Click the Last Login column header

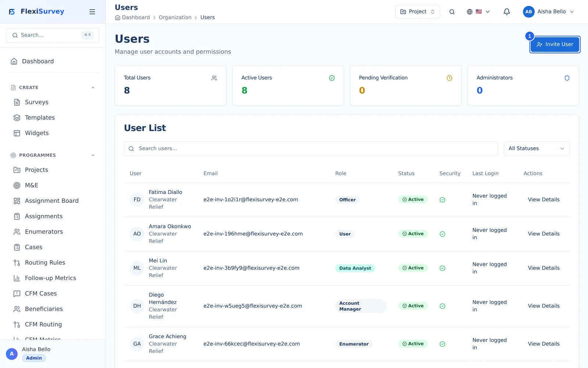point(485,174)
